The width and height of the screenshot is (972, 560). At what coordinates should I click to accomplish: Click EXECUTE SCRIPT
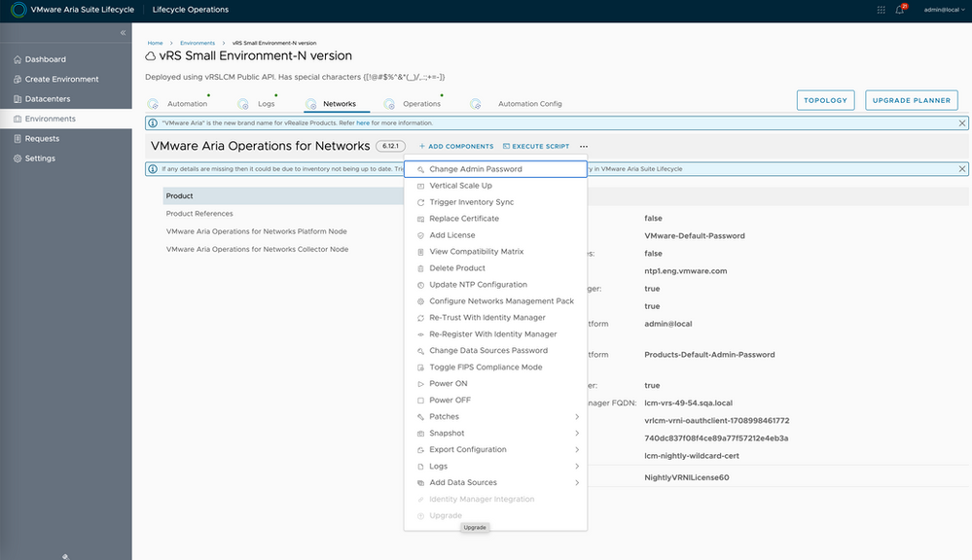tap(536, 146)
